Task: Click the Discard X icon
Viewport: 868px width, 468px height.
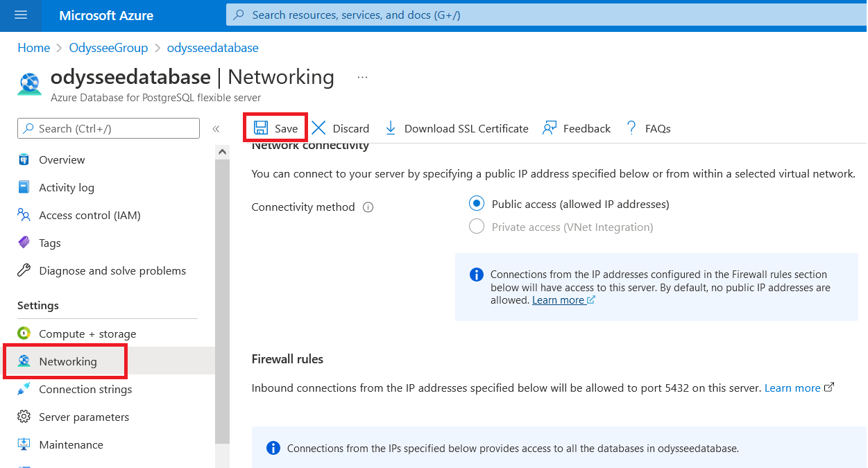Action: coord(318,128)
